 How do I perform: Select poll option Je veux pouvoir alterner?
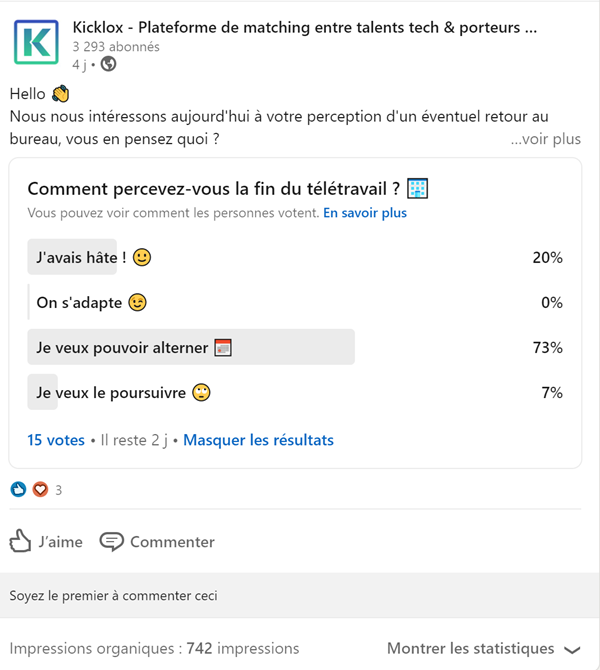click(x=295, y=347)
